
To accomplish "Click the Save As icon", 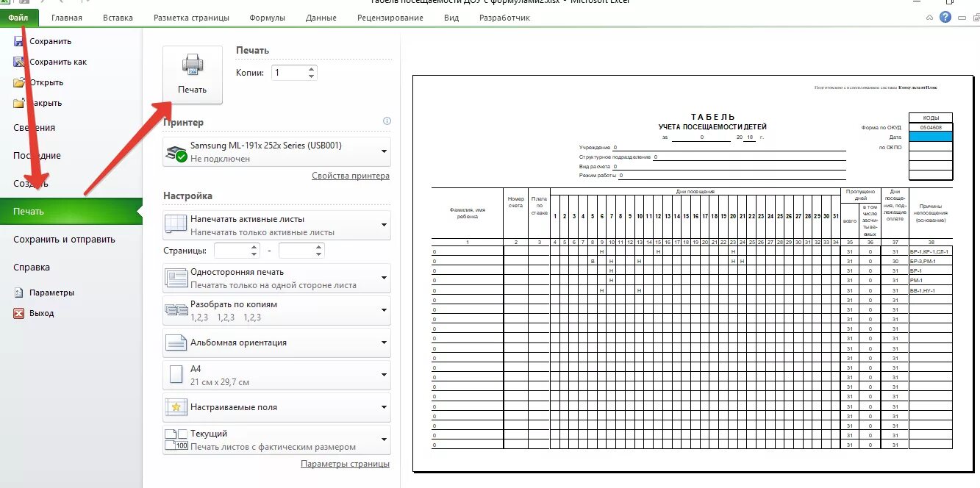I will pos(19,62).
